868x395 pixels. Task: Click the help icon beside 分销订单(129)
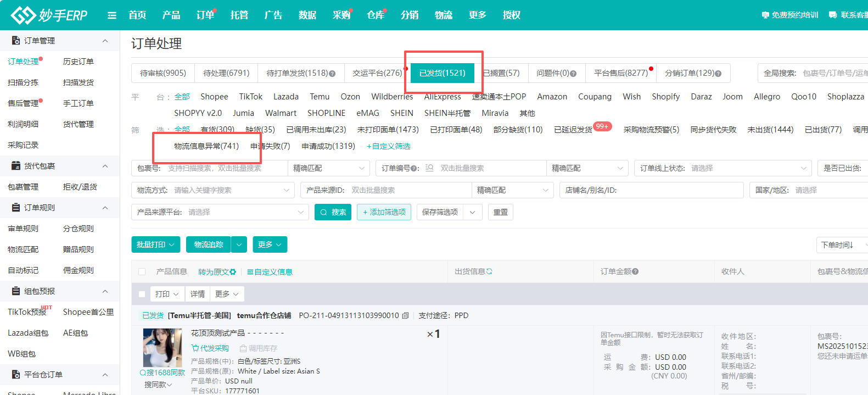pos(718,74)
